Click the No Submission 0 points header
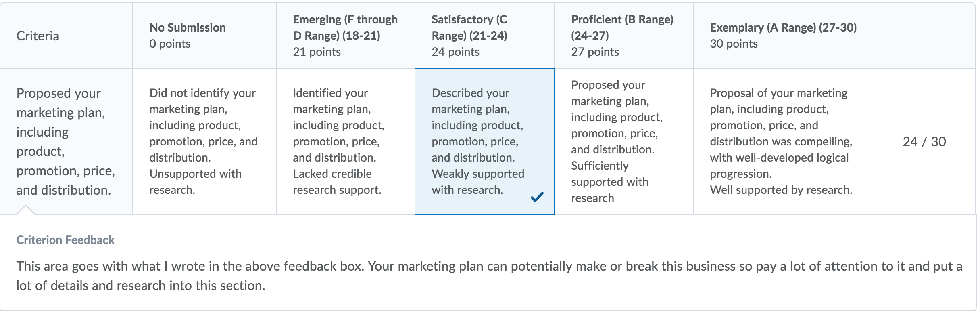Screen dimensions: 980x311 (204, 36)
